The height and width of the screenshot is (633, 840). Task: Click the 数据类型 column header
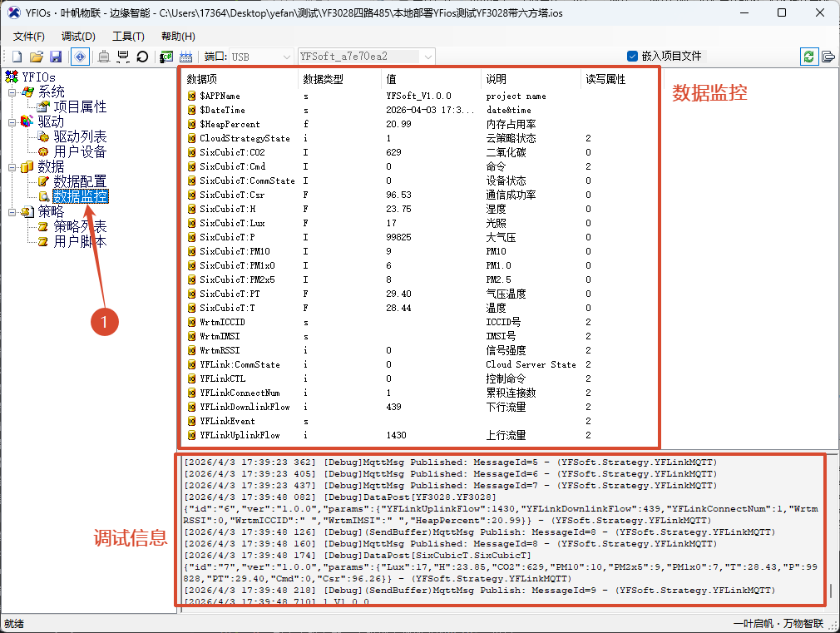[323, 80]
